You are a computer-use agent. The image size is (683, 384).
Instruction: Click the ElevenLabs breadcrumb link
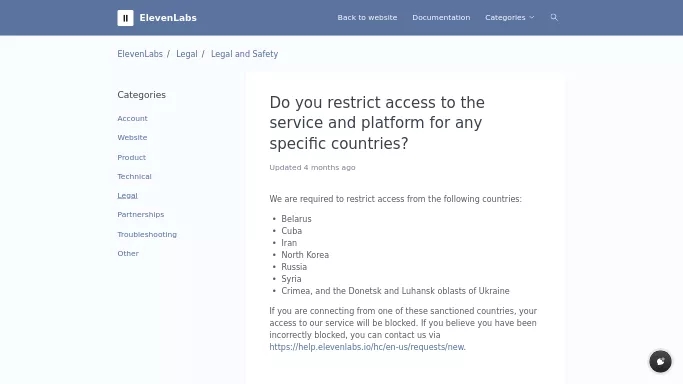[x=140, y=54]
